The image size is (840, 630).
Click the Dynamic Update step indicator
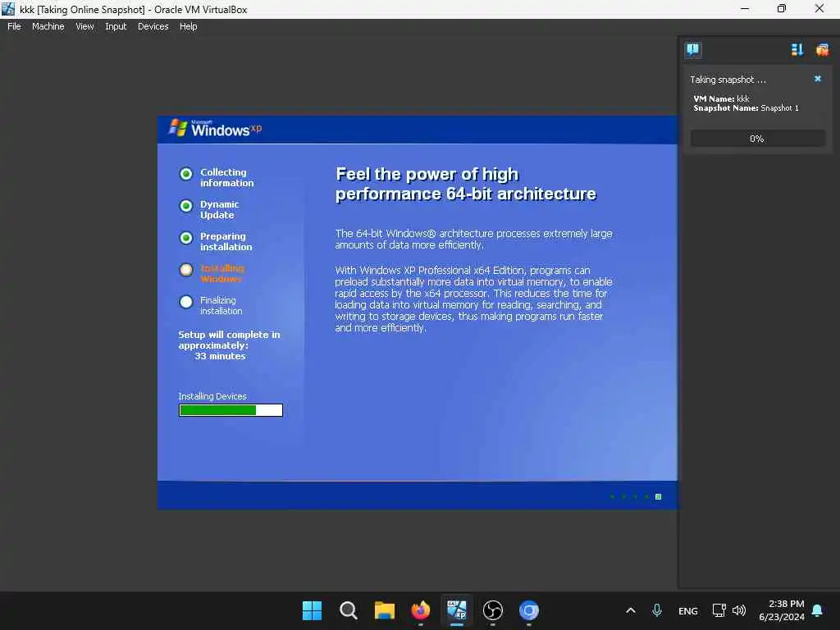[x=186, y=206]
